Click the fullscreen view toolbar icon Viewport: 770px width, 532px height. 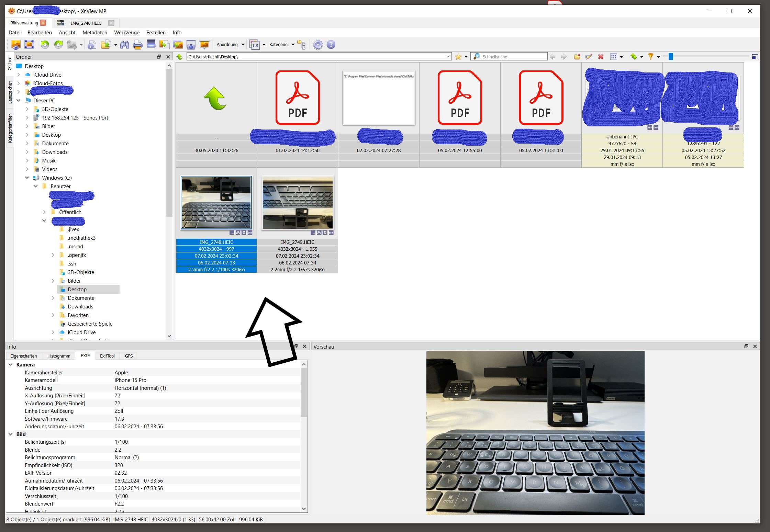coord(29,45)
